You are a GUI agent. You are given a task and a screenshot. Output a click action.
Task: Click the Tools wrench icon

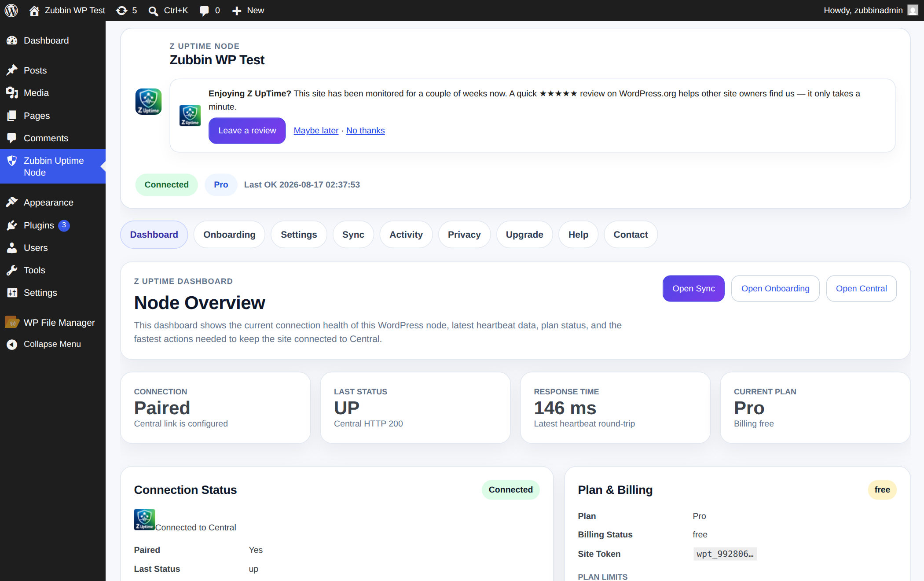pos(12,270)
